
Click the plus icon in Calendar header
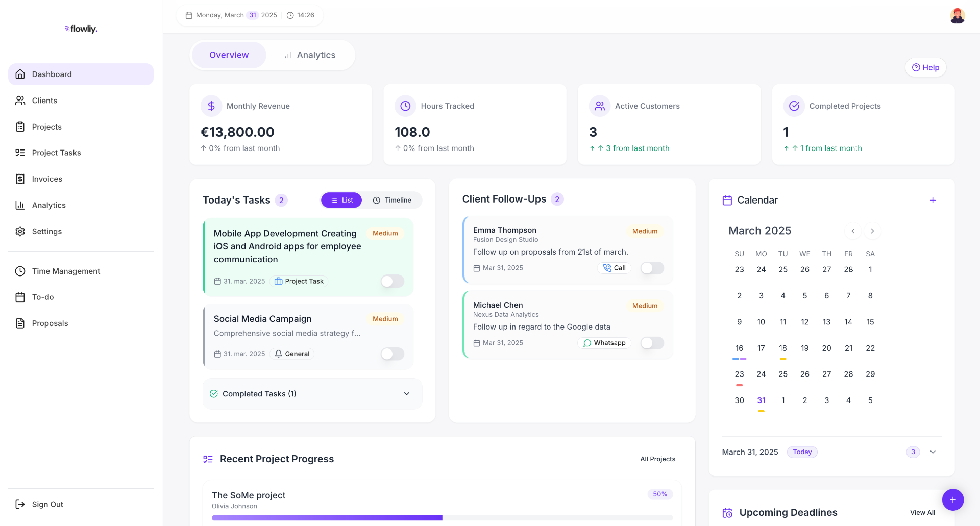(x=933, y=201)
